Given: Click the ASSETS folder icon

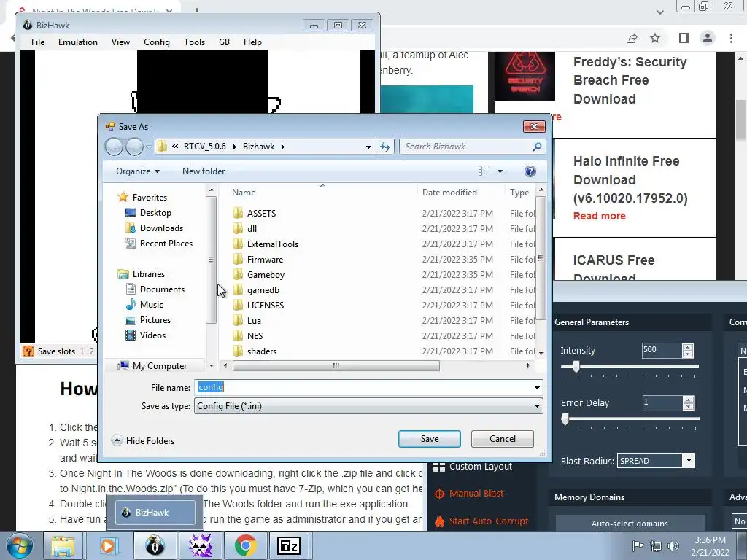Looking at the screenshot, I should click(x=239, y=213).
